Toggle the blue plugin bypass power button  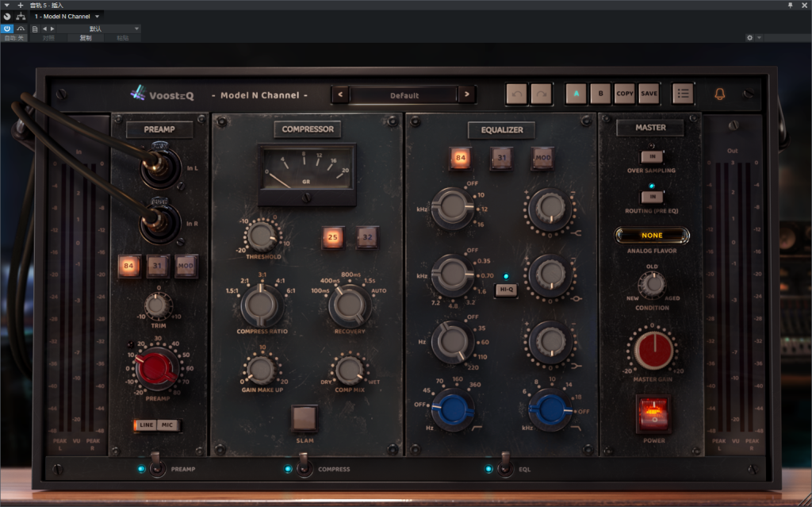click(x=7, y=29)
